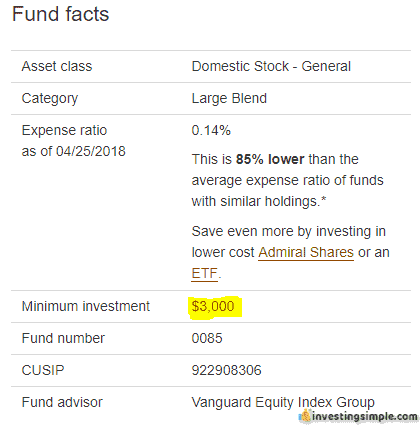Viewport: 420px width, 427px height.
Task: Select Vanguard Equity Index Group text
Action: coord(283,402)
